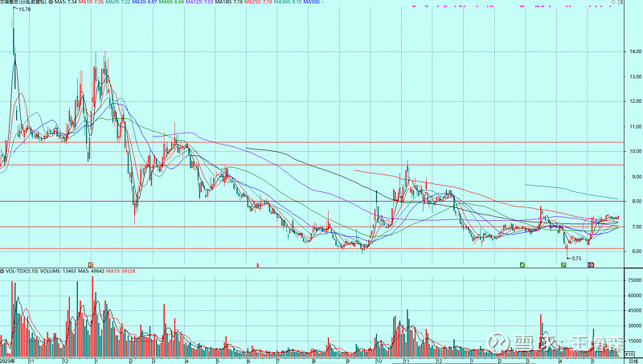Click the MA180: 7.16 indicator label
643x364 pixels.
[229, 2]
